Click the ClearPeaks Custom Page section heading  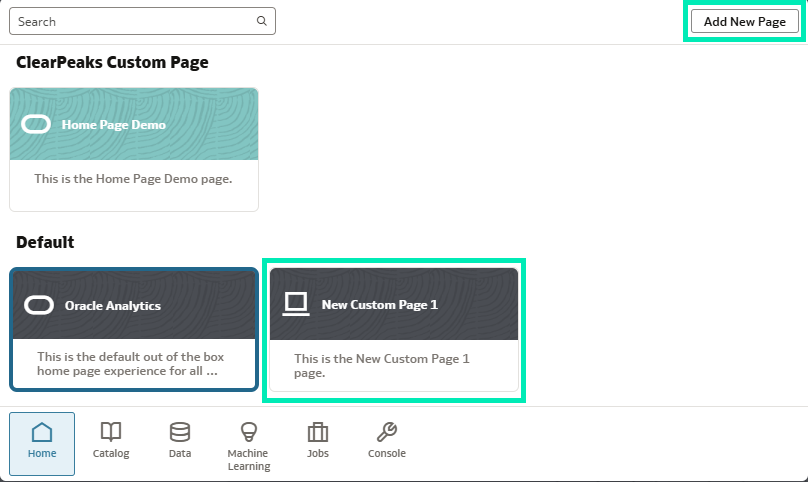click(x=112, y=63)
